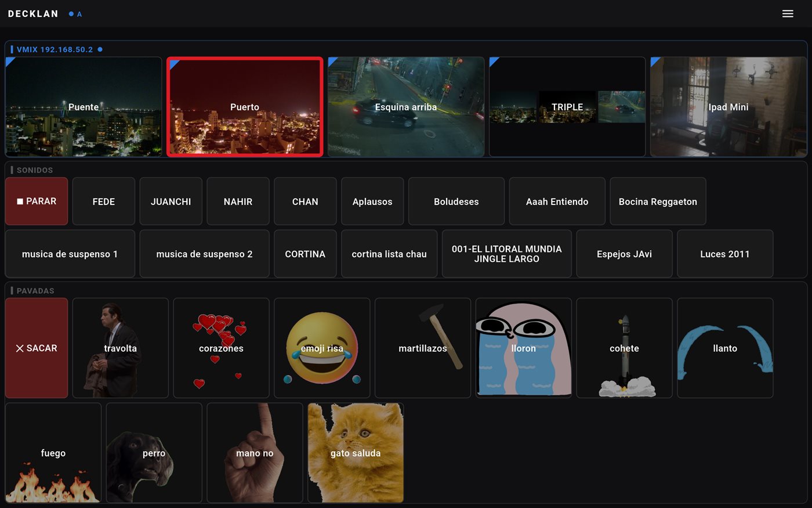Screen dimensions: 812x508
Task: Show the llanto tears overlay
Action: click(x=725, y=348)
